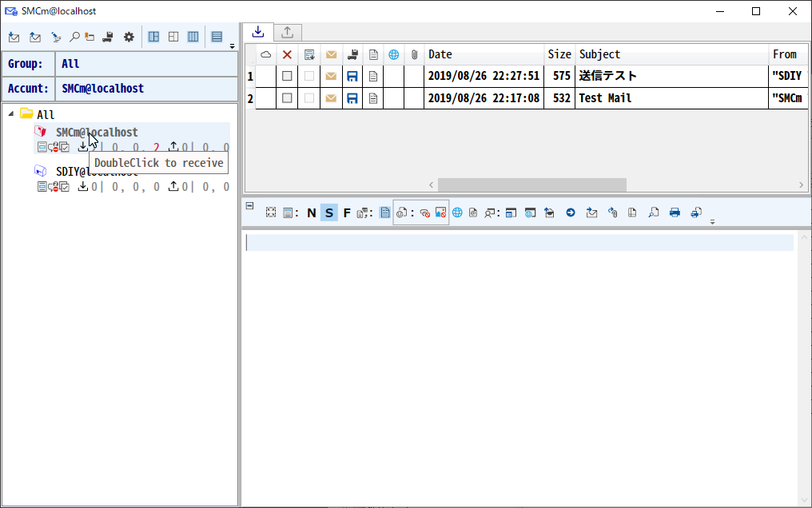Click the red mailbox icon of SMCm@localhost
Viewport: 812px width, 508px height.
41,132
